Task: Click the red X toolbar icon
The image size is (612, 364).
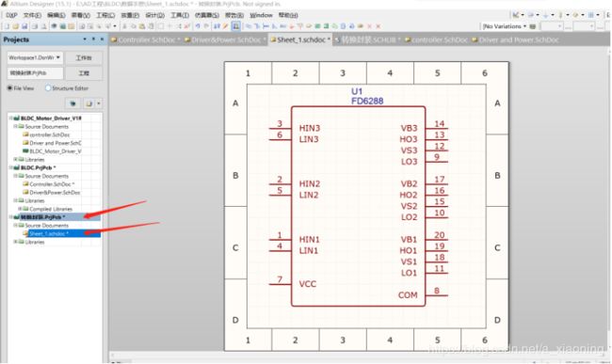Action: (x=378, y=26)
